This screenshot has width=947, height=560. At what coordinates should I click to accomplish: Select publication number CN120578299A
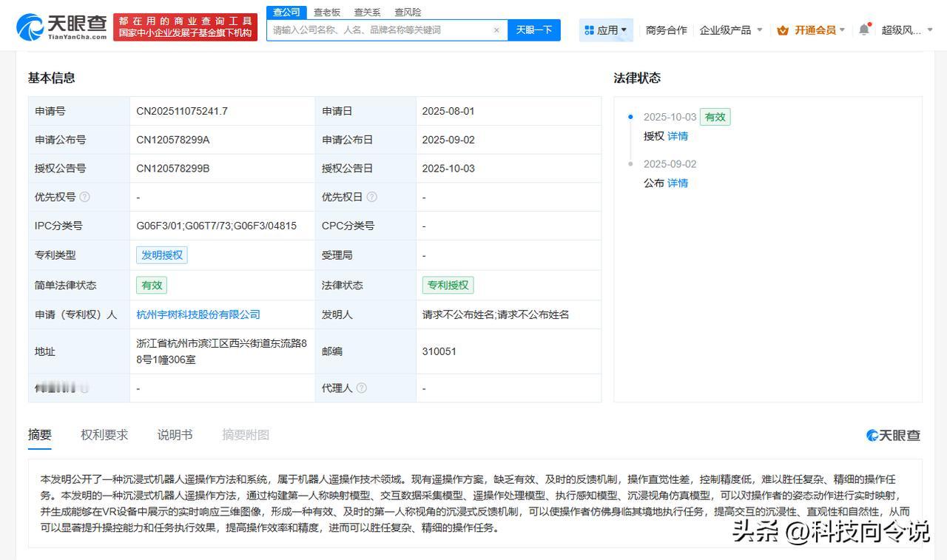(173, 140)
